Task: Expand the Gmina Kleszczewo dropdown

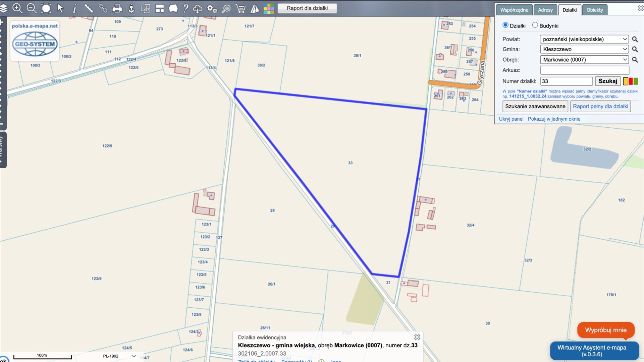Action: [x=584, y=49]
